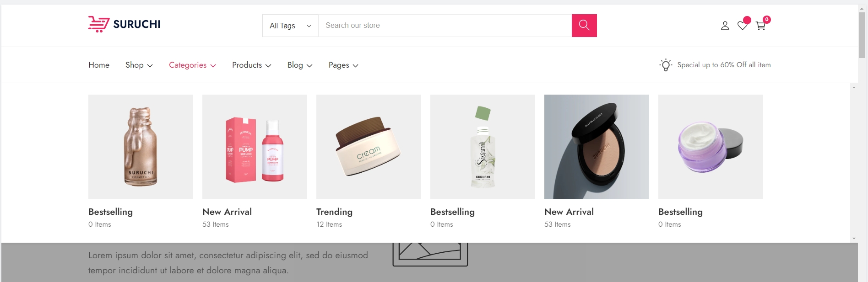Open the Blog menu

300,65
